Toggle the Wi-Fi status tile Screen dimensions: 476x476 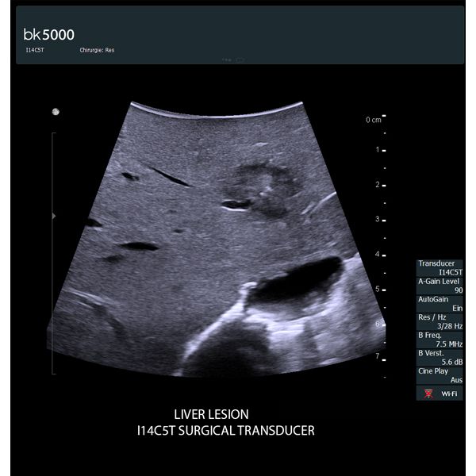[x=440, y=393]
